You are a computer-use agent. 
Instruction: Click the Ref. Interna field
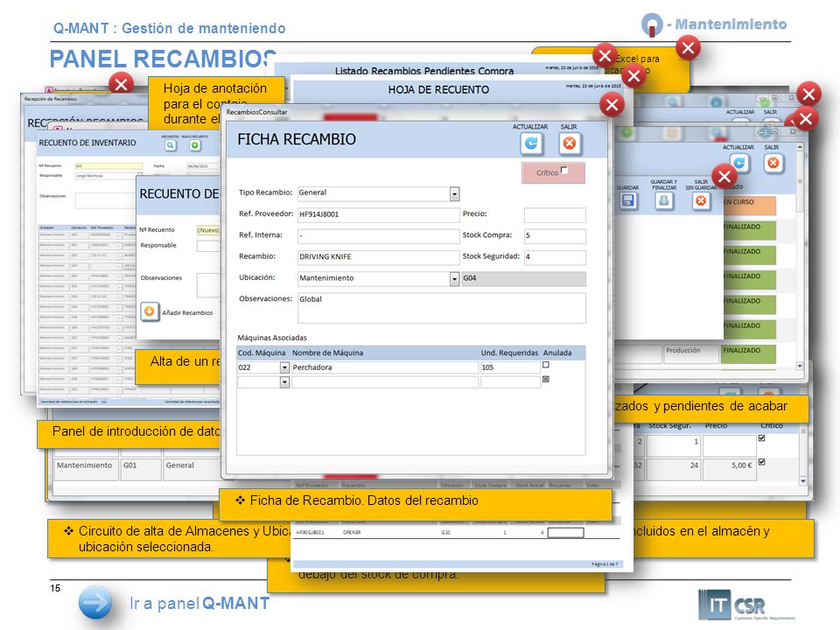378,235
